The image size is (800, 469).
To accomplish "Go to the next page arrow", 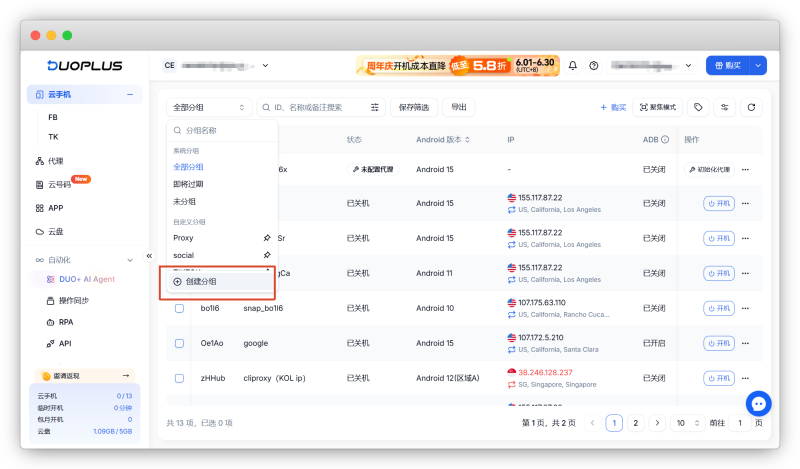I will [657, 423].
